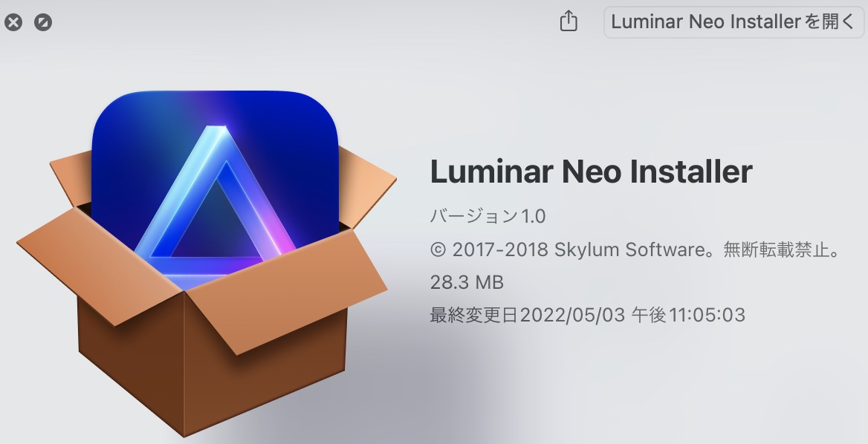Image resolution: width=868 pixels, height=444 pixels.
Task: Click the 無断転載禁止 text
Action: tap(776, 249)
